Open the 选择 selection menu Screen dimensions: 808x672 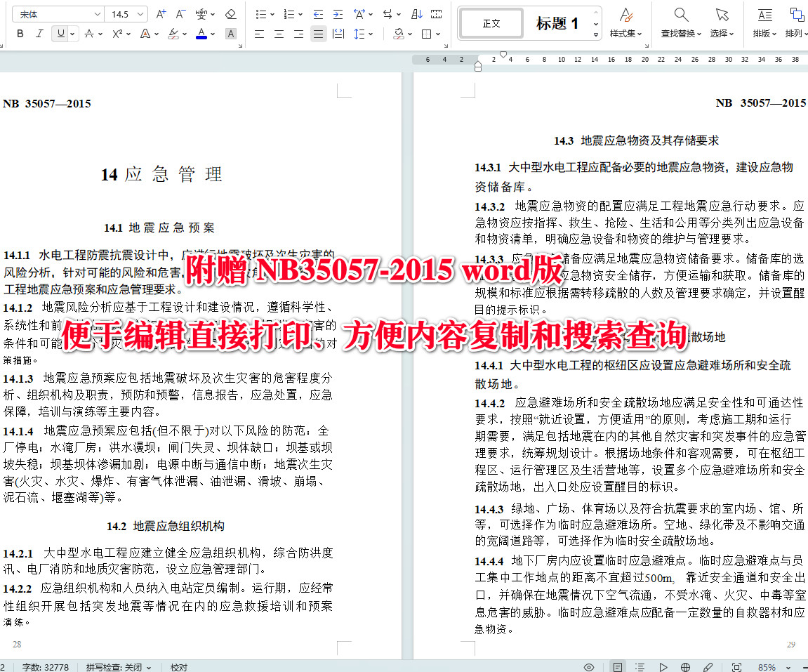722,22
